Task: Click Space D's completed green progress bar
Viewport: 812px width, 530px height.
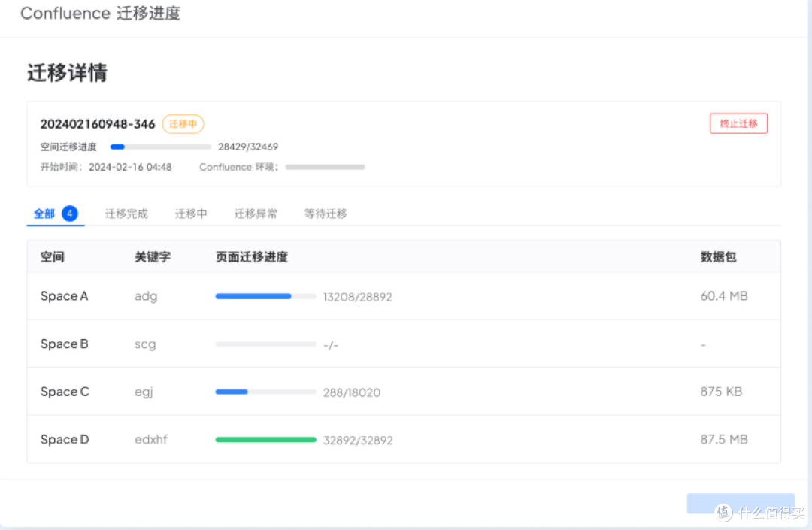Action: (265, 439)
